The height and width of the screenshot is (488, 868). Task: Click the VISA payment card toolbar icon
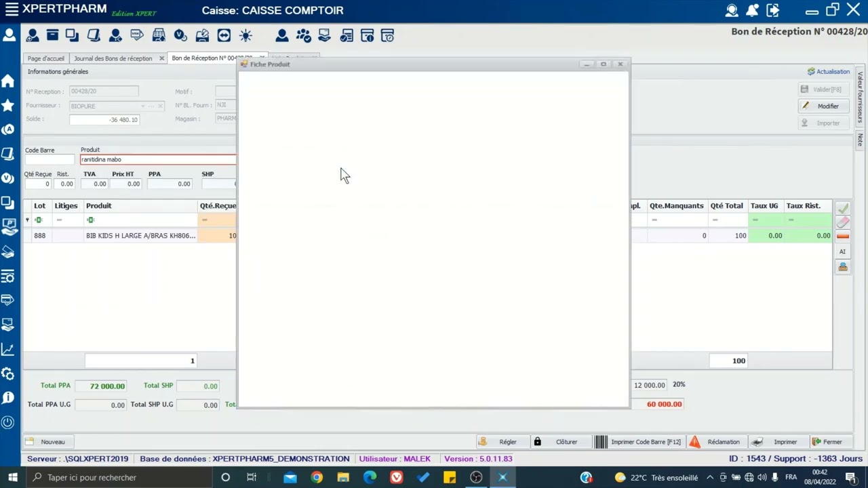(137, 35)
